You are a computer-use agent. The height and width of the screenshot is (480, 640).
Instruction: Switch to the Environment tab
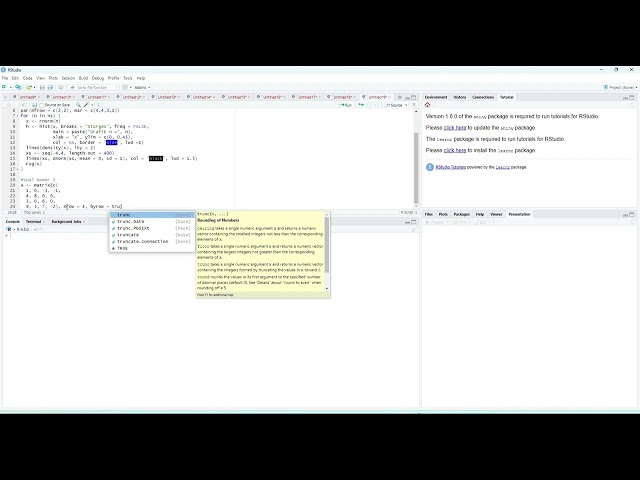(436, 97)
